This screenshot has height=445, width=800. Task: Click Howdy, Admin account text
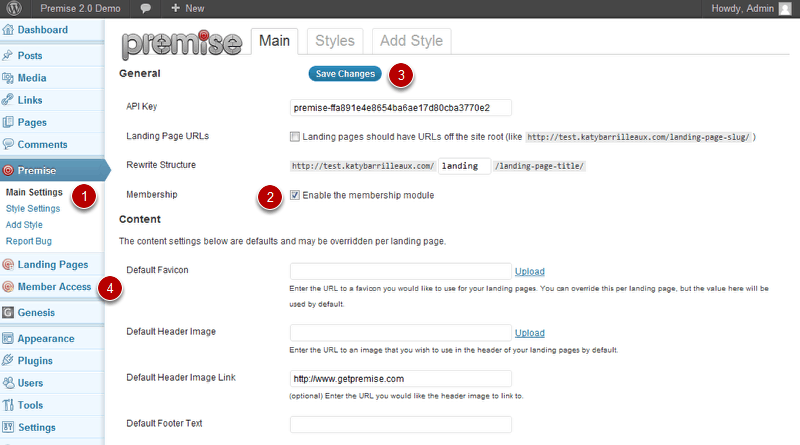pos(742,9)
